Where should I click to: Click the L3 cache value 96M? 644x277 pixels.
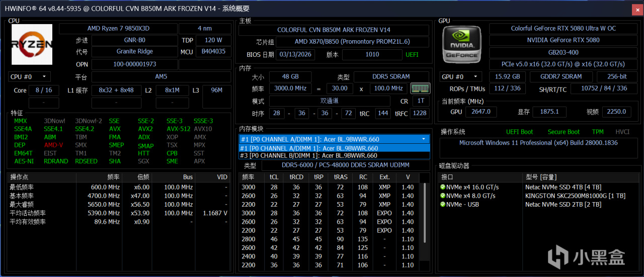(x=217, y=90)
